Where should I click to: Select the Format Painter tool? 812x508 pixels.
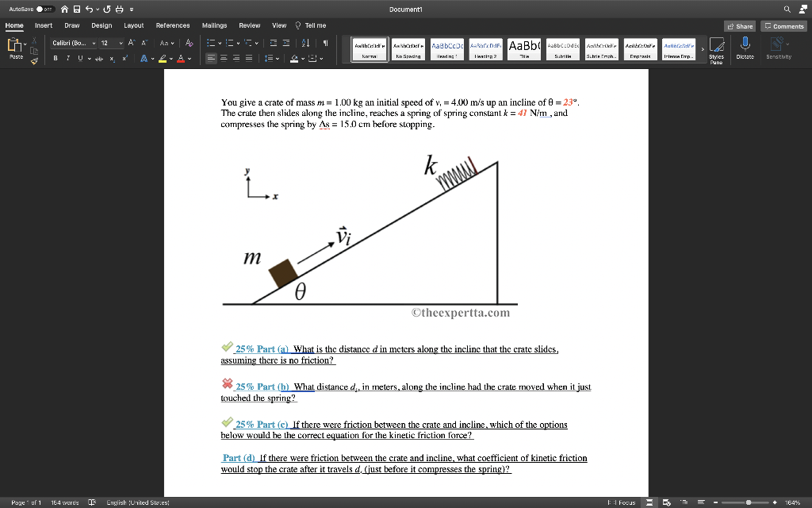[x=34, y=61]
